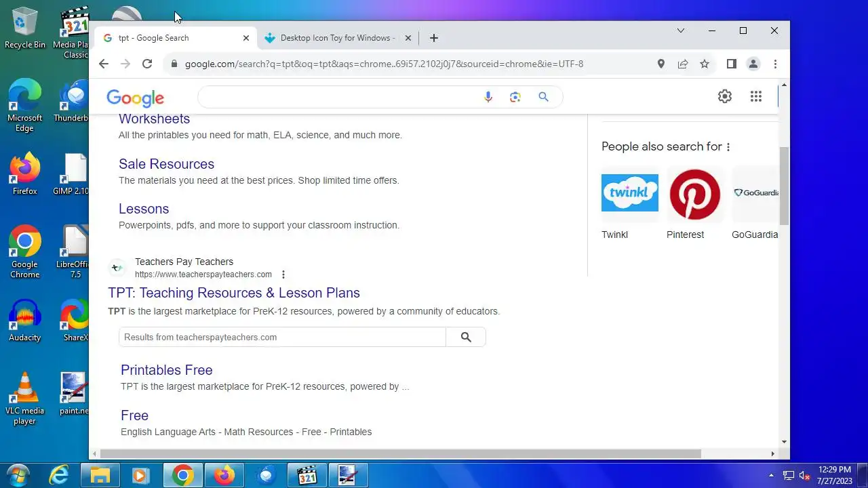Click the Teachers Pay Teachers site favicon
Screen dimensions: 868x488
[117, 268]
